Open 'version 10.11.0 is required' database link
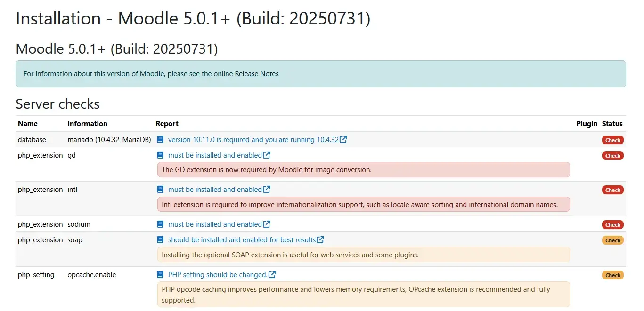 pyautogui.click(x=253, y=140)
